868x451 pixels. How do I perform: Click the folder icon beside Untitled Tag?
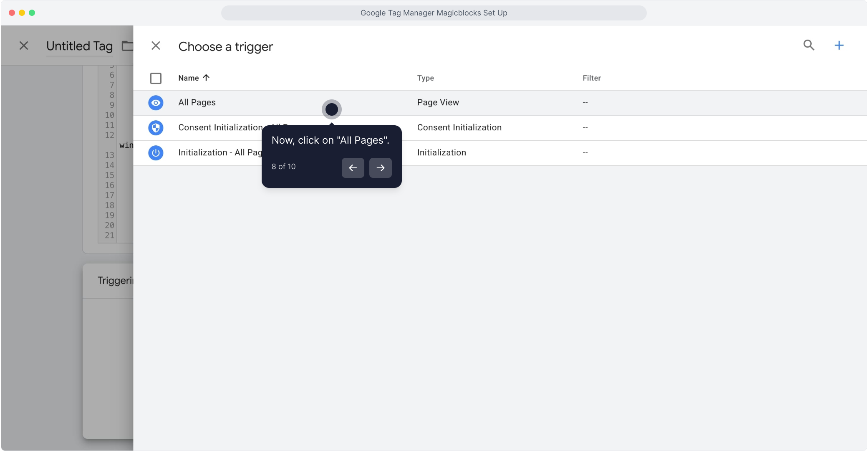[127, 46]
